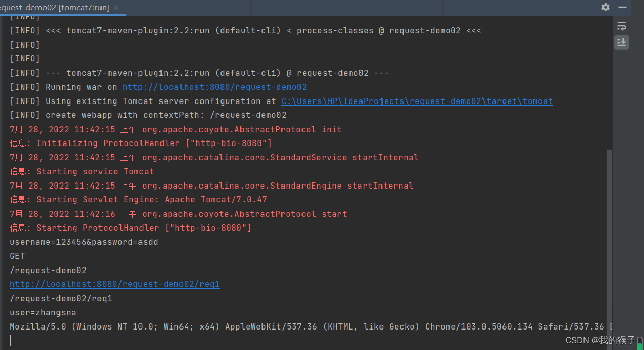Open the localhost:8080/request-demo02 link

[214, 87]
